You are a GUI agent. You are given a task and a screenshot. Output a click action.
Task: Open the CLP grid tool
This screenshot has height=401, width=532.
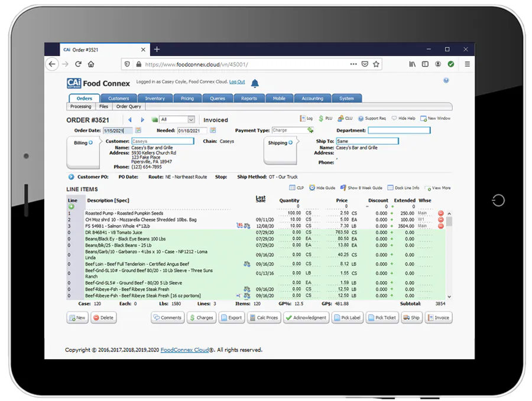[296, 188]
